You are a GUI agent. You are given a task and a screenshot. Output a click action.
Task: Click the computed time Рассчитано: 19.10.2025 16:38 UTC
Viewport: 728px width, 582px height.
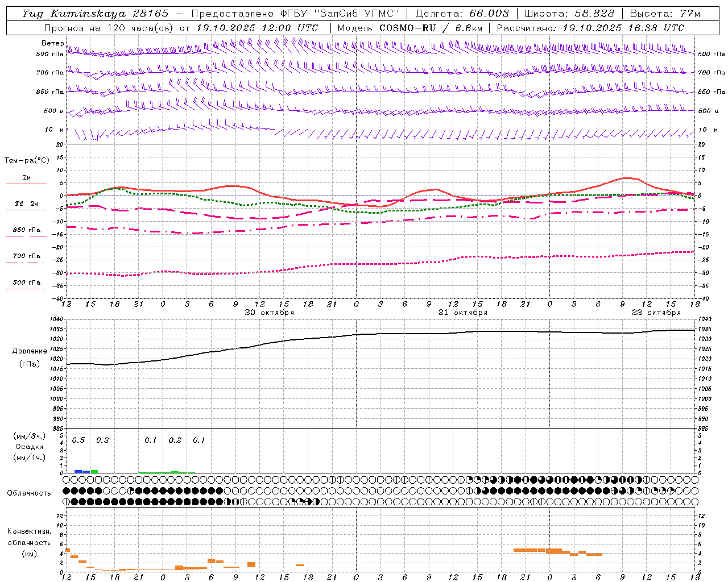(x=590, y=28)
